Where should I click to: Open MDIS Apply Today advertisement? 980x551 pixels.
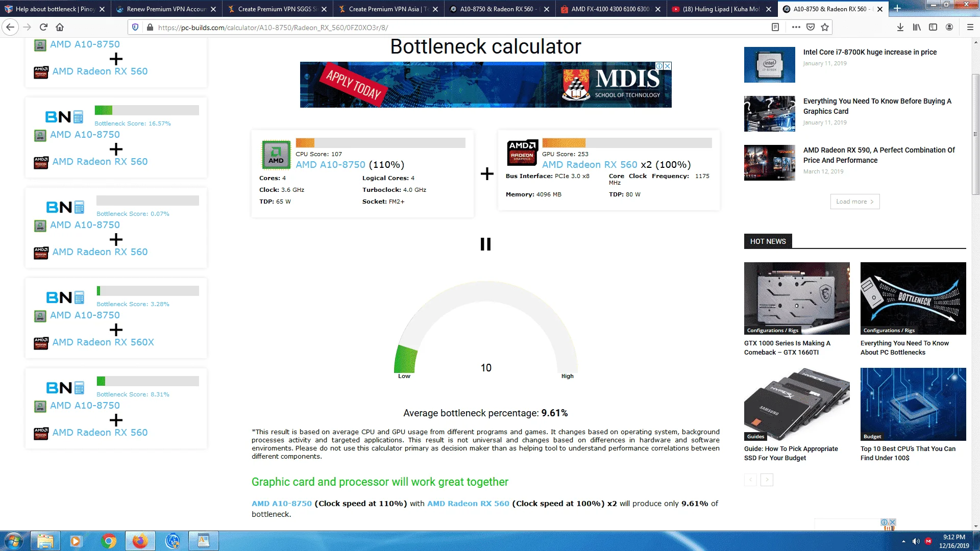click(485, 85)
